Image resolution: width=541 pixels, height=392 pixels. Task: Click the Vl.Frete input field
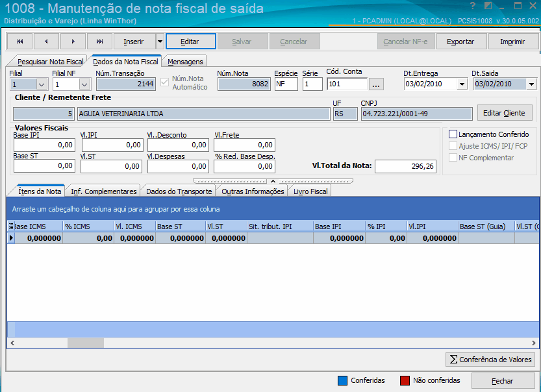(244, 145)
